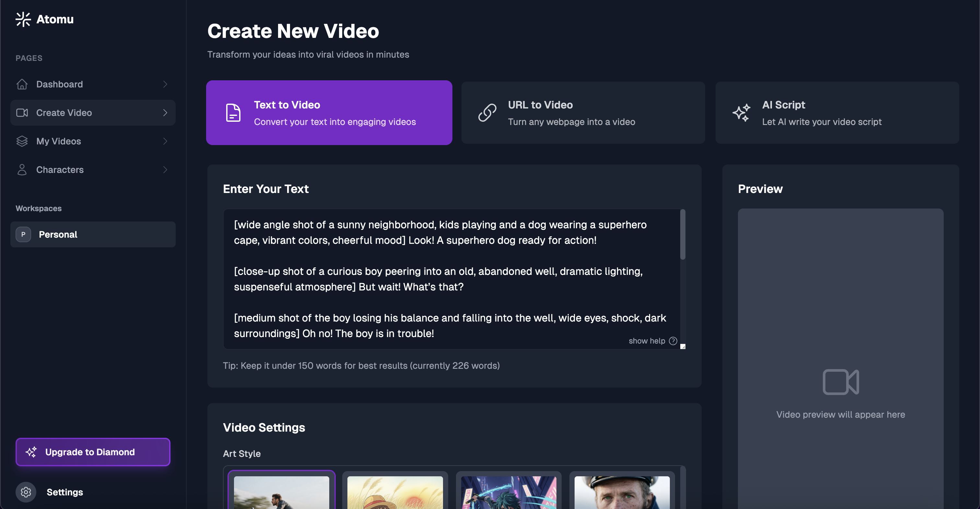Click the 'PAGES' section label
Screen dimensions: 980x509
pos(29,58)
